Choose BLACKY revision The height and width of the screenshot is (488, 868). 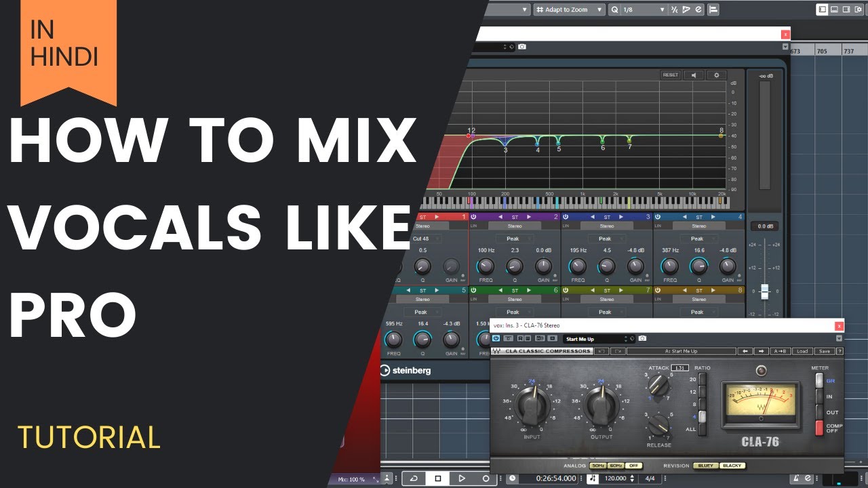click(x=732, y=466)
